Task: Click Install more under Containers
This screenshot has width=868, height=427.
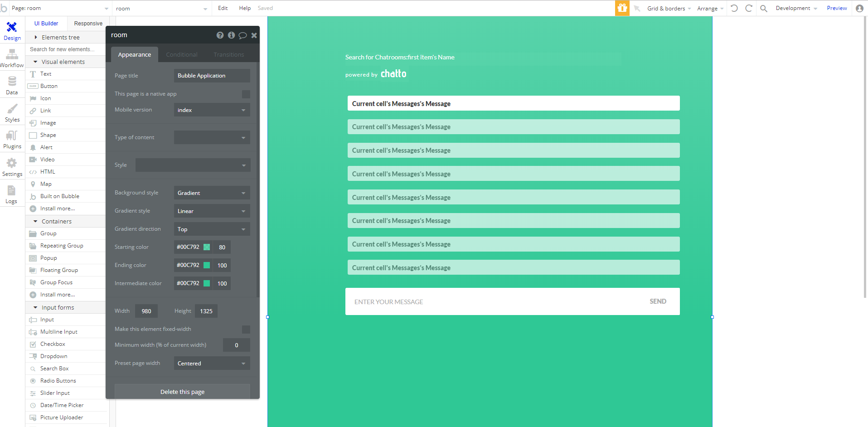Action: pyautogui.click(x=66, y=295)
